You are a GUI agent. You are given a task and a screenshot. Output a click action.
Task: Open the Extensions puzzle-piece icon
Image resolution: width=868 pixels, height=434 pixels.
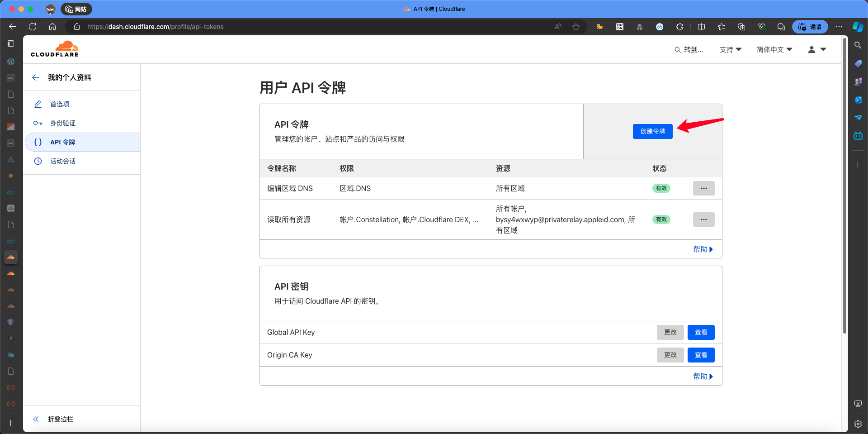tap(679, 27)
